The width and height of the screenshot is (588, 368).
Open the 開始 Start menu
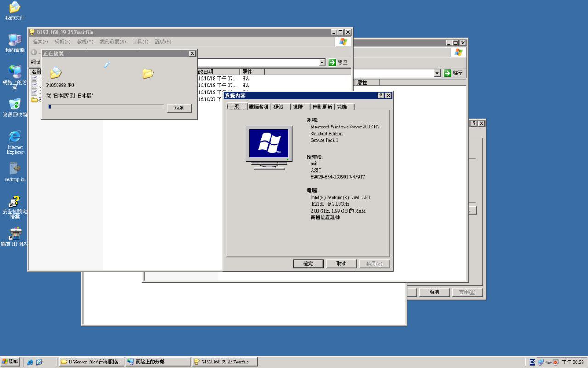pyautogui.click(x=10, y=362)
